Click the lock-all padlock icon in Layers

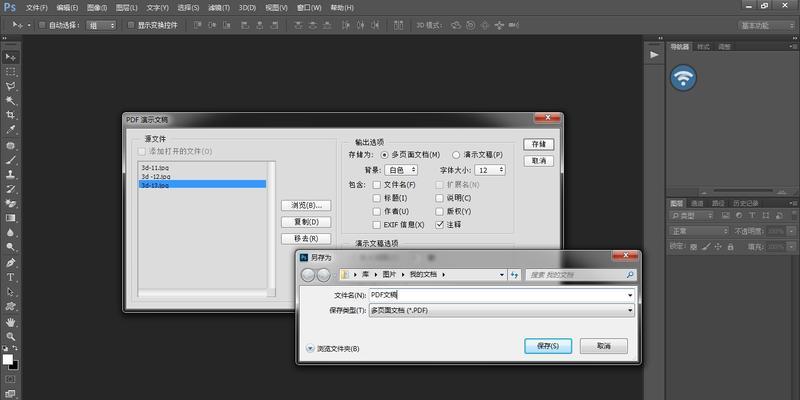tap(730, 247)
